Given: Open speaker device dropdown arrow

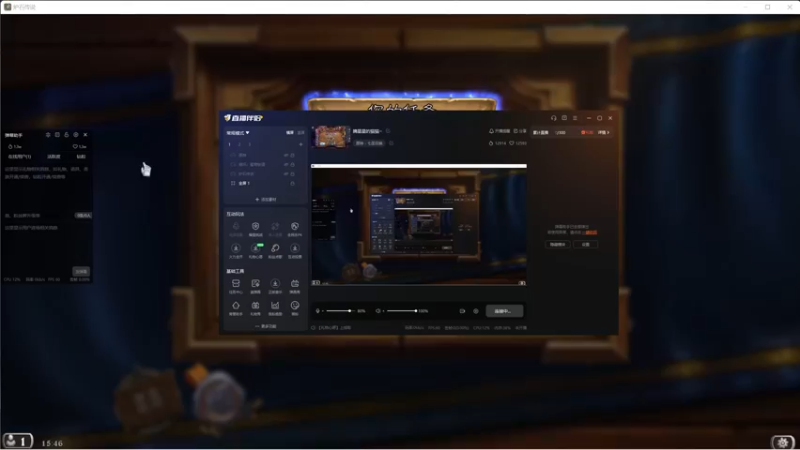Looking at the screenshot, I should click(383, 311).
